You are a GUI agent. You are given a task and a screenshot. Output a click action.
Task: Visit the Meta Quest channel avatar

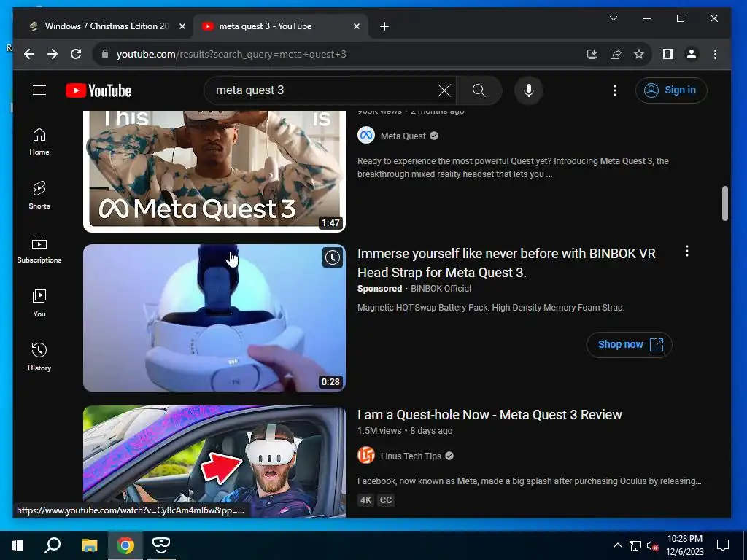point(366,136)
